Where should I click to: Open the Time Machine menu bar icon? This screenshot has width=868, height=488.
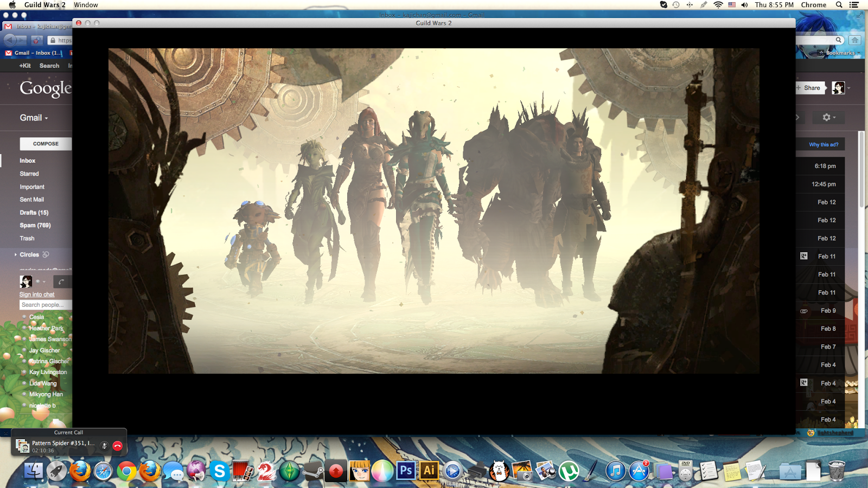pyautogui.click(x=676, y=5)
